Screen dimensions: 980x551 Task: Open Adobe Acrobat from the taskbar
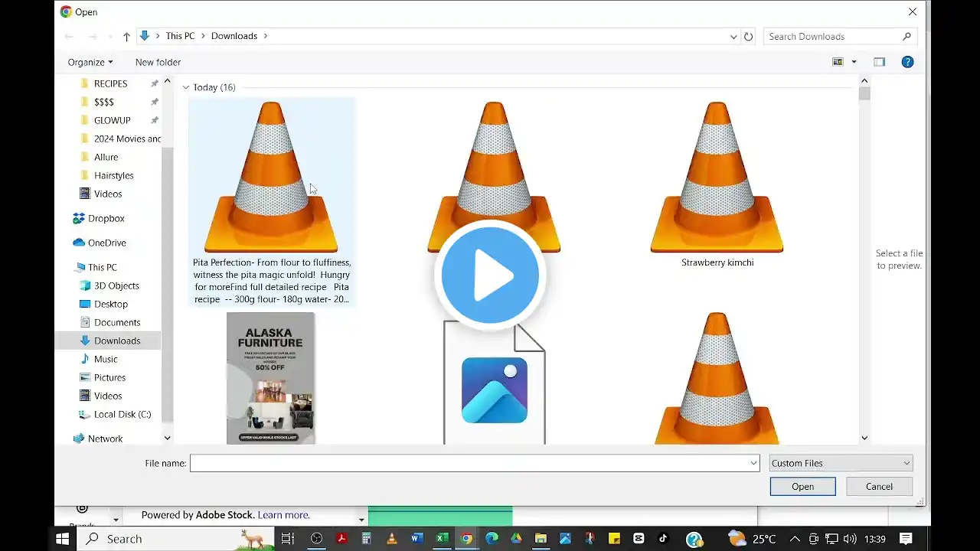click(341, 539)
